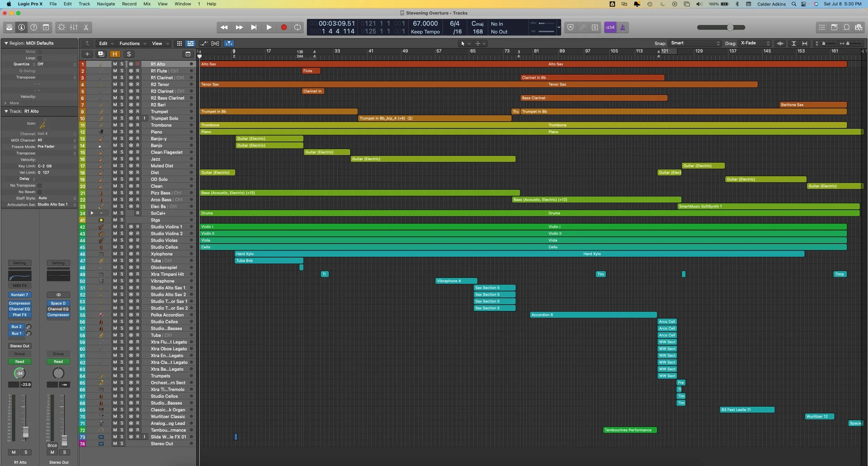The image size is (868, 466).
Task: Toggle Cycle mode in transport
Action: tap(298, 27)
